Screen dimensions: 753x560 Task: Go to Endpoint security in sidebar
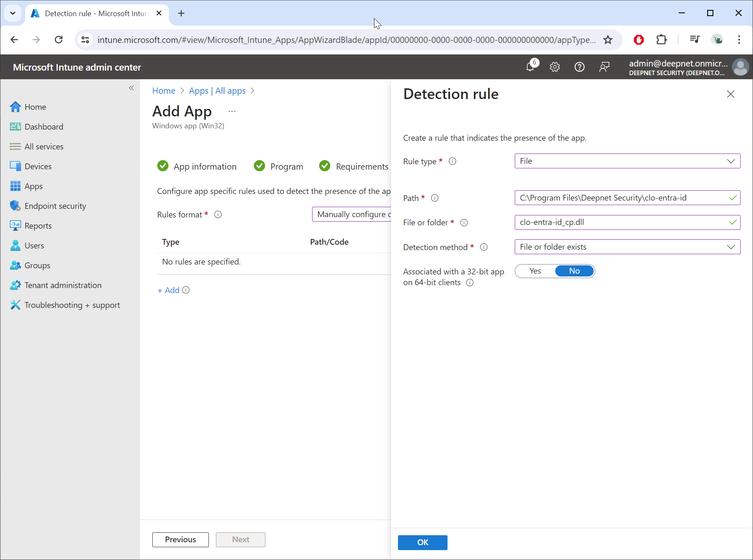pyautogui.click(x=55, y=206)
